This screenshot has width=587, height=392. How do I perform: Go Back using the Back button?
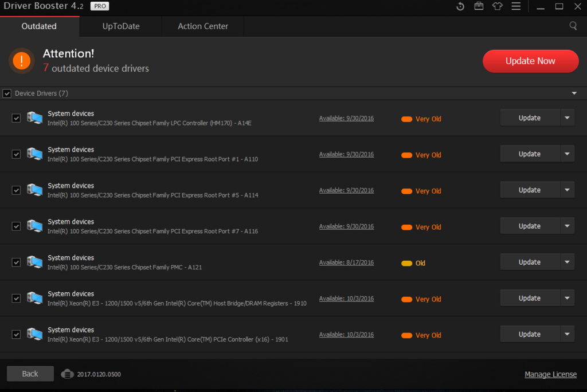30,374
